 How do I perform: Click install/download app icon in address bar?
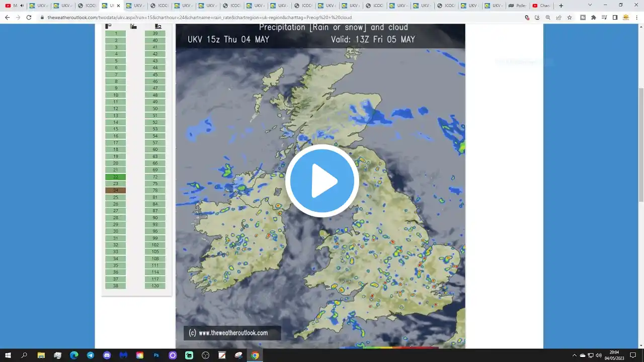point(537,17)
